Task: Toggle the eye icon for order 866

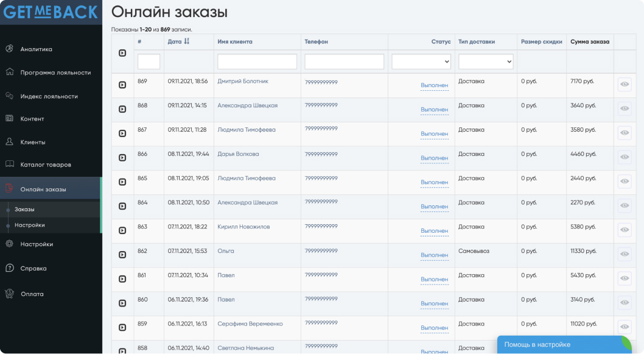Action: pos(624,157)
